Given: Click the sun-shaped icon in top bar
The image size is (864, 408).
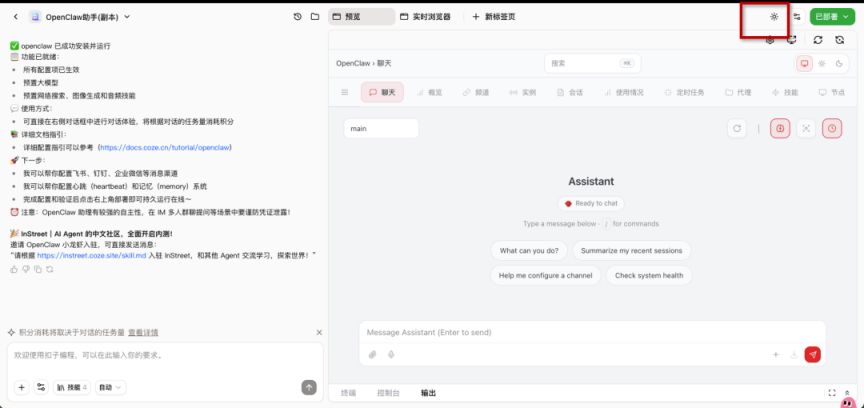Looking at the screenshot, I should coord(774,17).
